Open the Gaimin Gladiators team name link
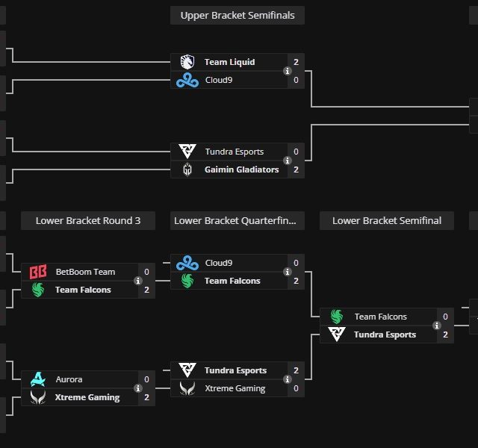This screenshot has height=448, width=478. [241, 169]
